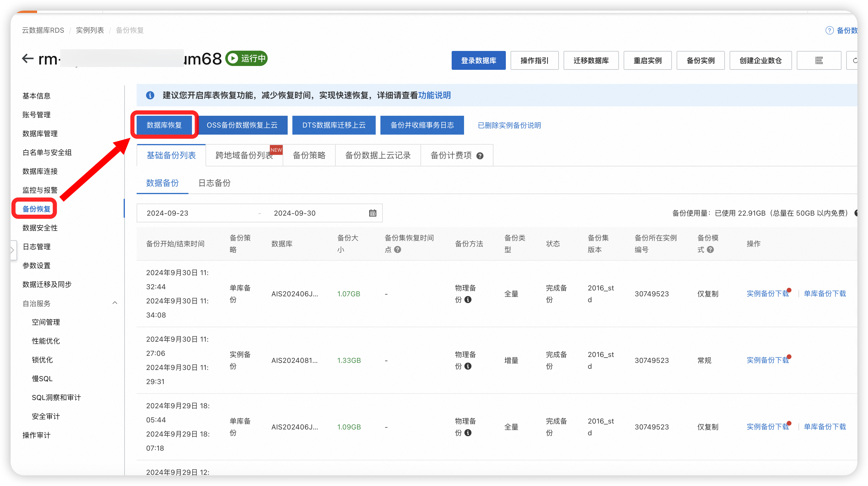Click help icon next to 备份计费项 tab
Image resolution: width=868 pixels, height=486 pixels.
(x=480, y=156)
